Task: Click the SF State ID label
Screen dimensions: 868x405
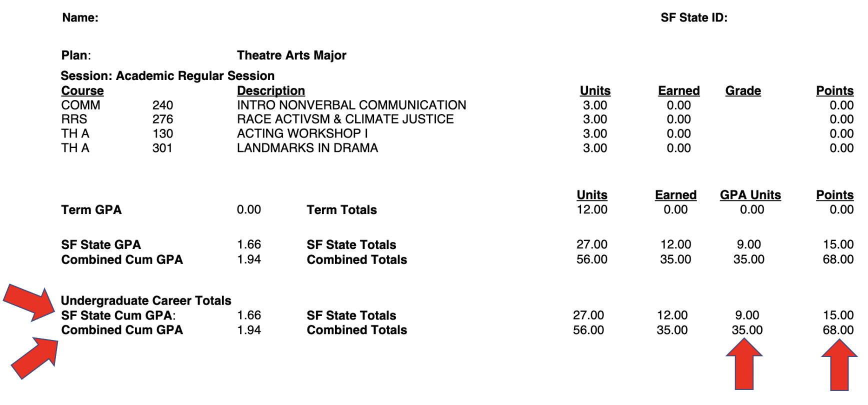Action: point(694,18)
